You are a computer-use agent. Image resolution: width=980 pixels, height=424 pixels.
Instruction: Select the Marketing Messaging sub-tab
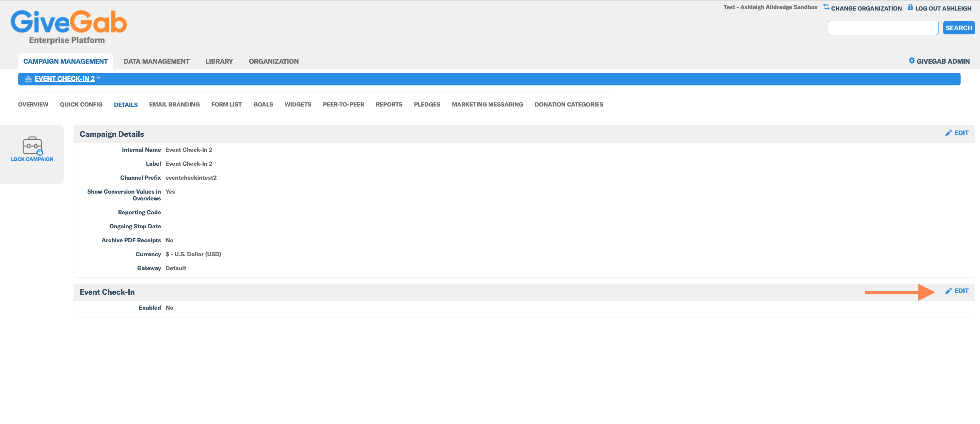pos(487,104)
